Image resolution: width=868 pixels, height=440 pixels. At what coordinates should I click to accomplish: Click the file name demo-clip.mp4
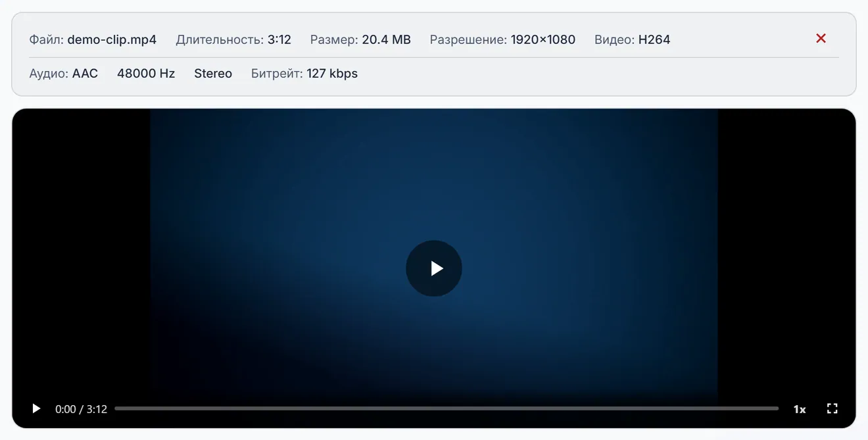(112, 39)
